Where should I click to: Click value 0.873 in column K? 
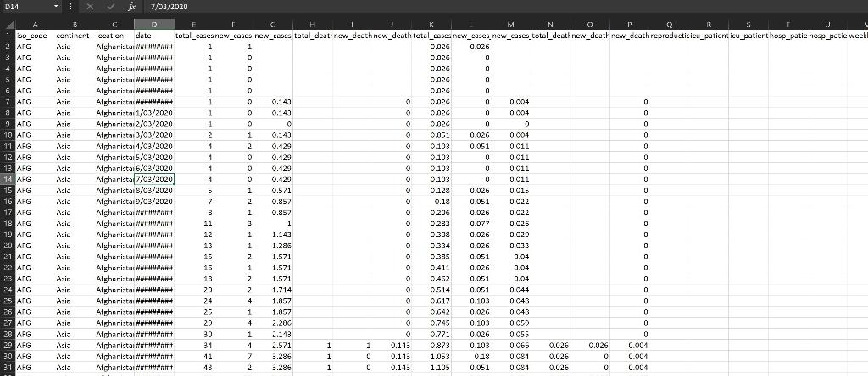[x=431, y=345]
